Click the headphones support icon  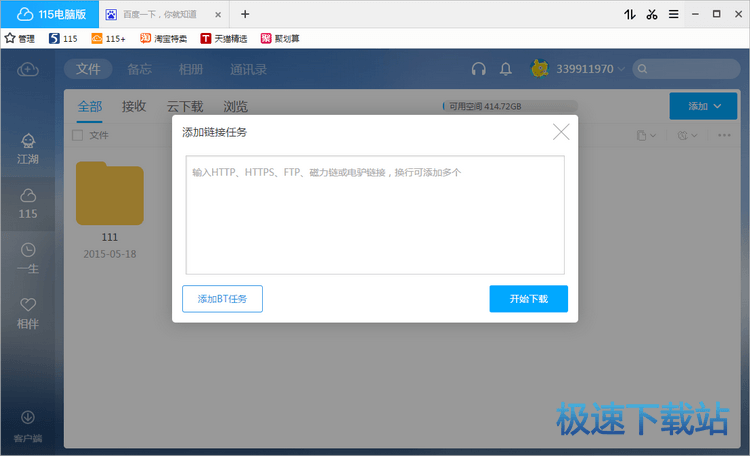point(478,69)
